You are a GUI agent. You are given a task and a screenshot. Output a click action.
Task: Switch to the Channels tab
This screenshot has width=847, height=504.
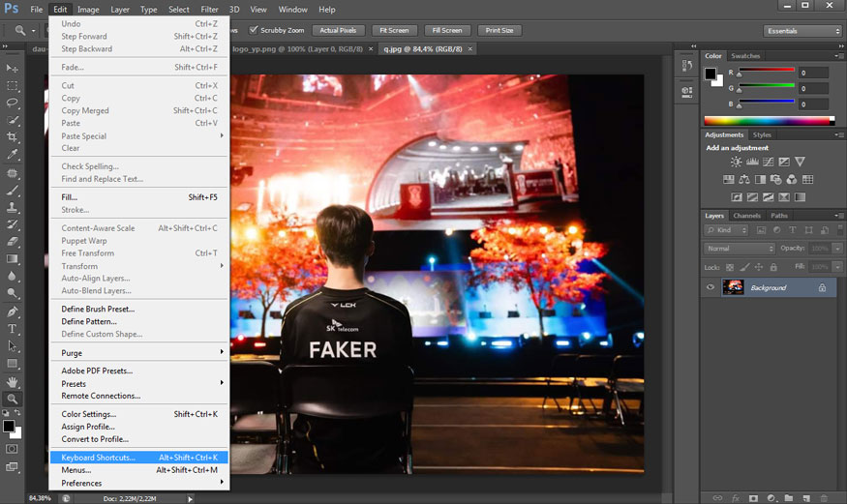(x=746, y=216)
